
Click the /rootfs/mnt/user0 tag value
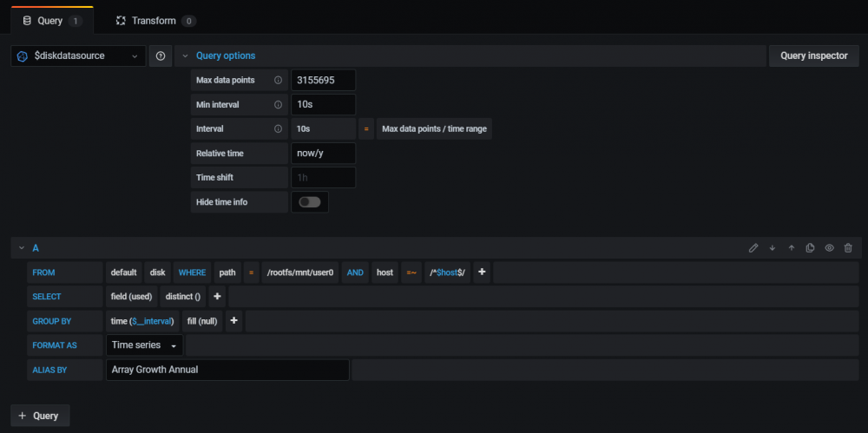[x=300, y=272]
